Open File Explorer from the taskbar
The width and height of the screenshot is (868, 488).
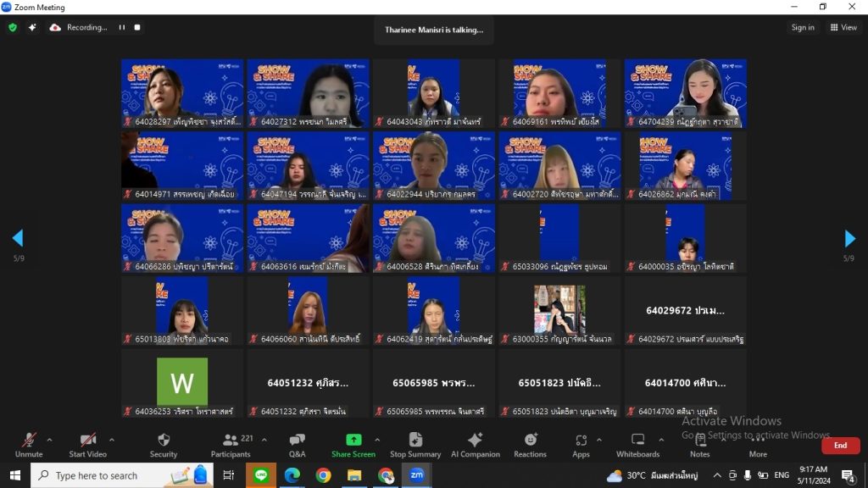354,475
